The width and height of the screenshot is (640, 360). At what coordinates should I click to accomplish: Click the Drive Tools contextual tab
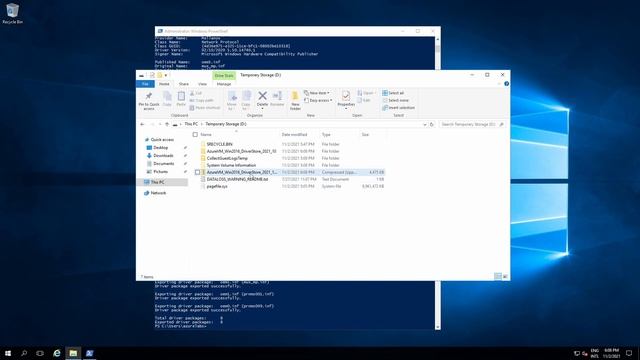pos(224,76)
